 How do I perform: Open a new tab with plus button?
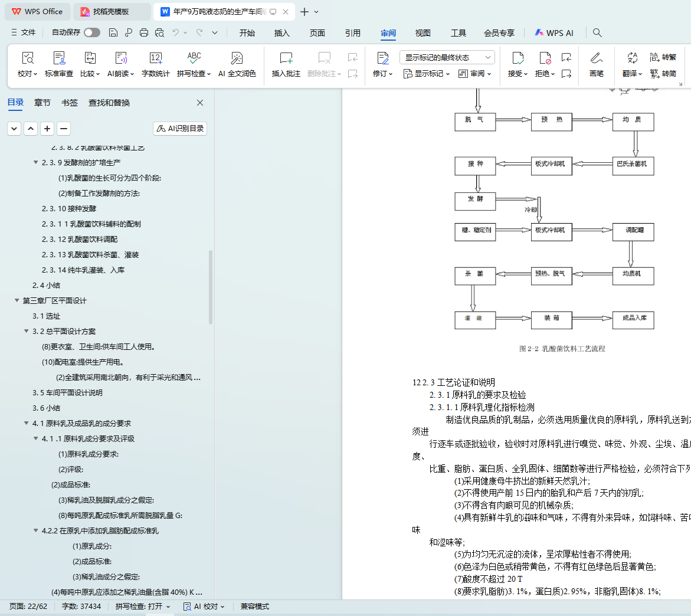point(304,12)
